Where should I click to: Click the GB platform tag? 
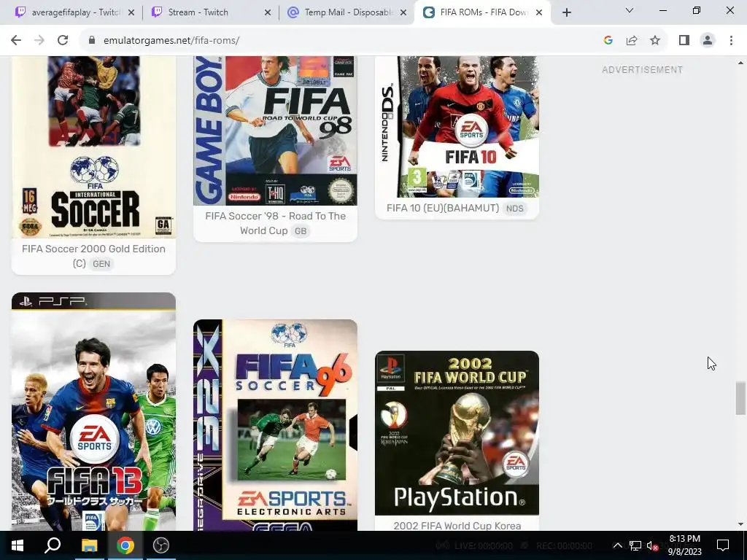pos(301,231)
